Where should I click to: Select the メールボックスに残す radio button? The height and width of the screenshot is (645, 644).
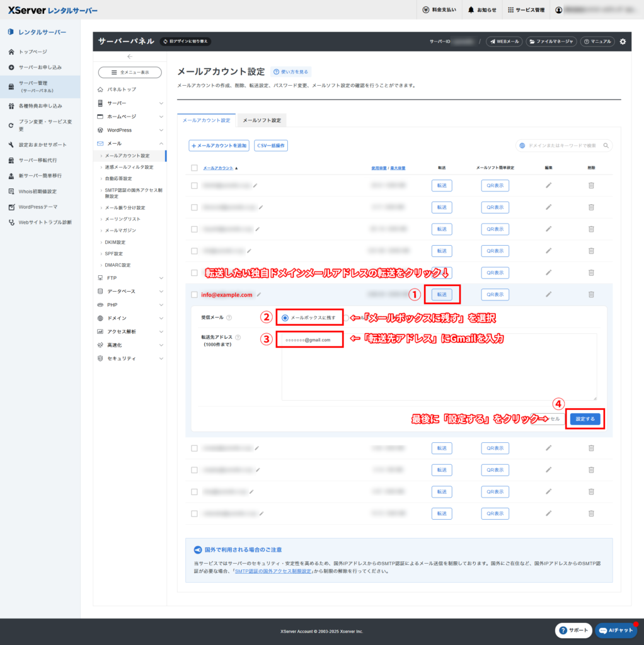point(285,318)
